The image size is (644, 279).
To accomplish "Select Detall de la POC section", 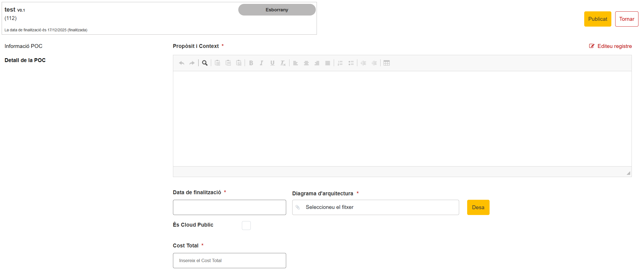I will tap(25, 60).
